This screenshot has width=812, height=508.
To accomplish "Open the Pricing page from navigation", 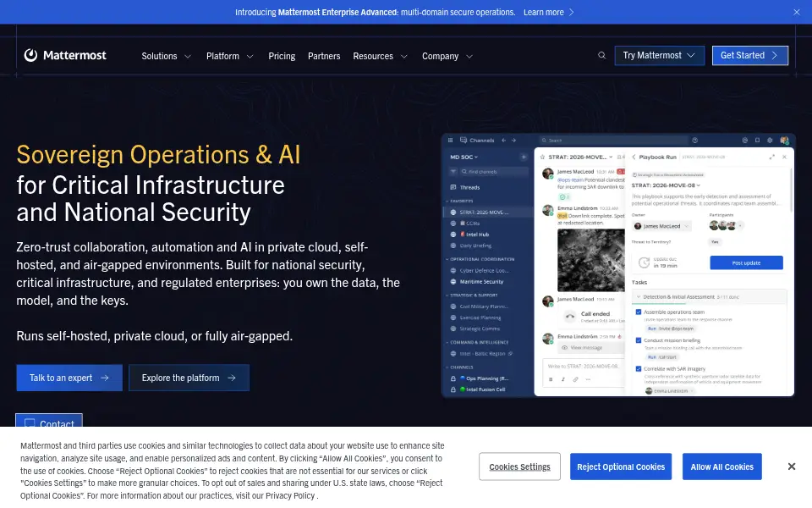I will (x=282, y=56).
